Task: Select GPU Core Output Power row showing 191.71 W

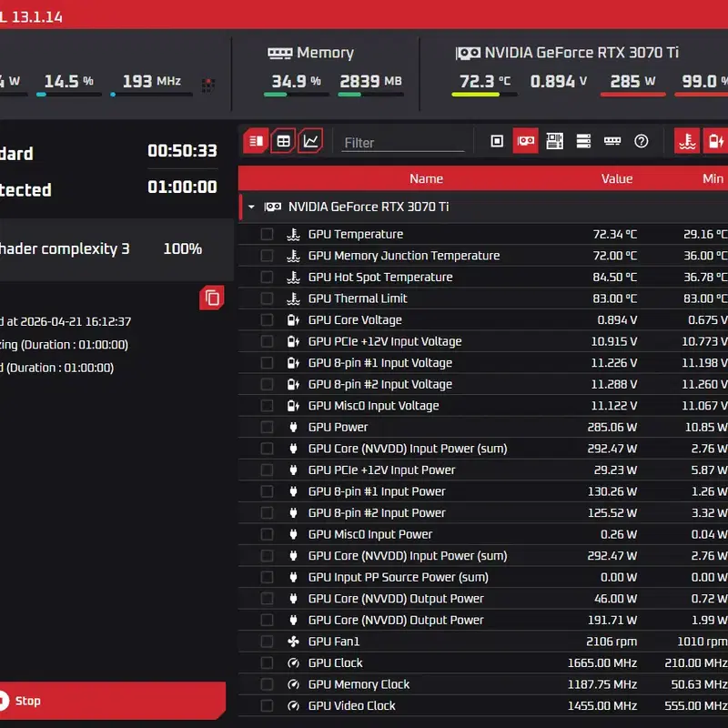Action: point(483,621)
